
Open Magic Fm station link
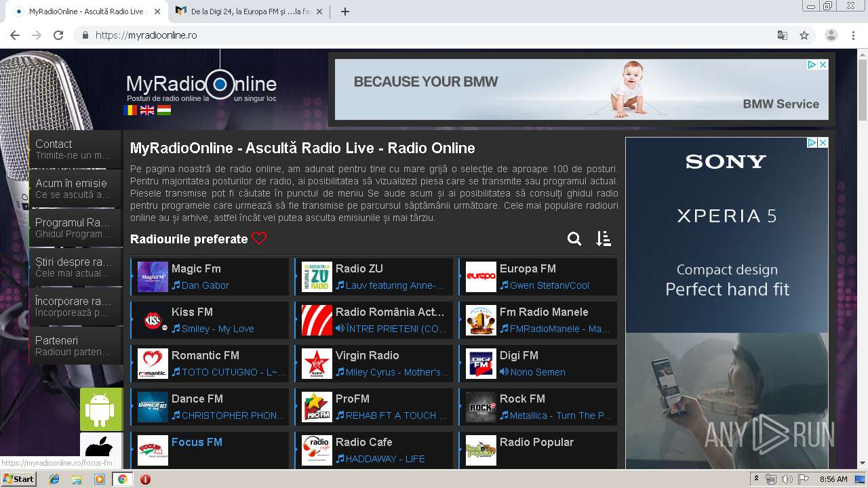196,268
